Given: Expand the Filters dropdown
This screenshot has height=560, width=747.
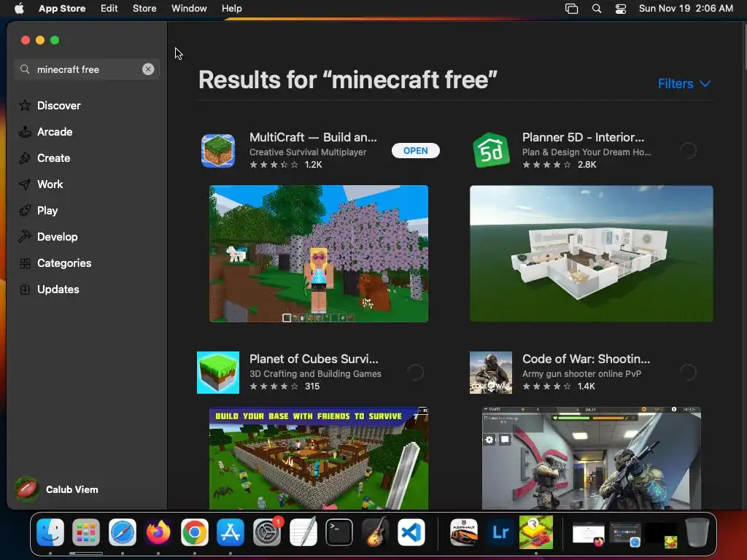Looking at the screenshot, I should pos(684,84).
